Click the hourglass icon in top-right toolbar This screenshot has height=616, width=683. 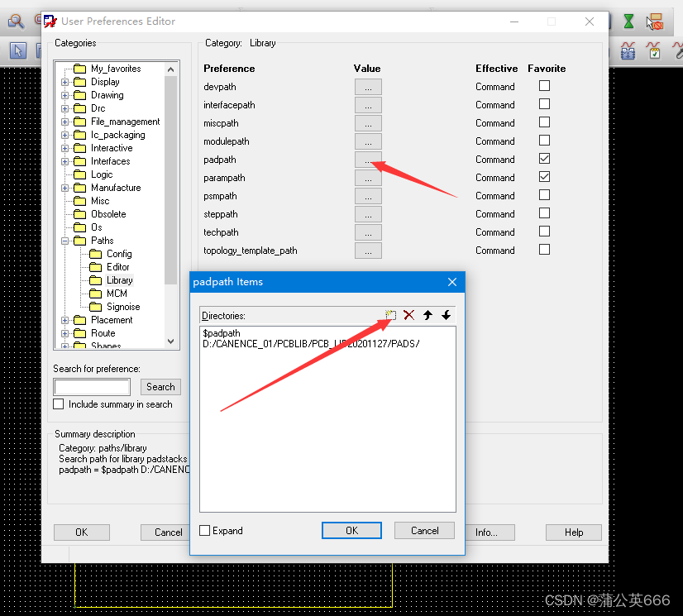[628, 21]
